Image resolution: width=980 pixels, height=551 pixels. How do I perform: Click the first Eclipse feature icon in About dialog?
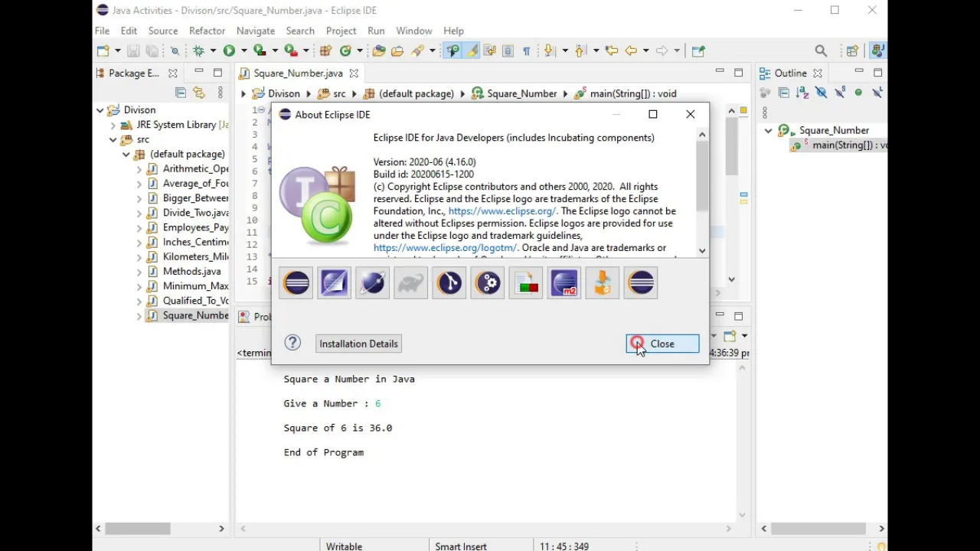coord(296,283)
